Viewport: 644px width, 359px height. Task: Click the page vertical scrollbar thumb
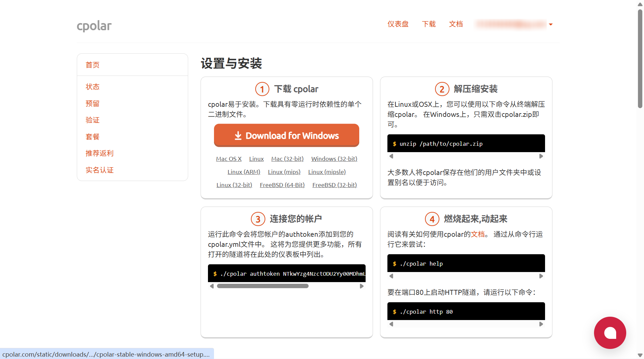640,59
